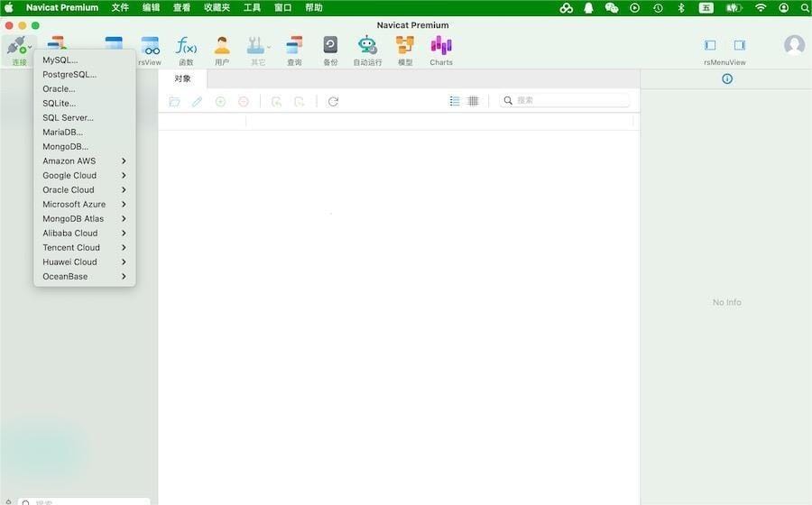Open the 自动运行 automation robot icon

pos(368,45)
